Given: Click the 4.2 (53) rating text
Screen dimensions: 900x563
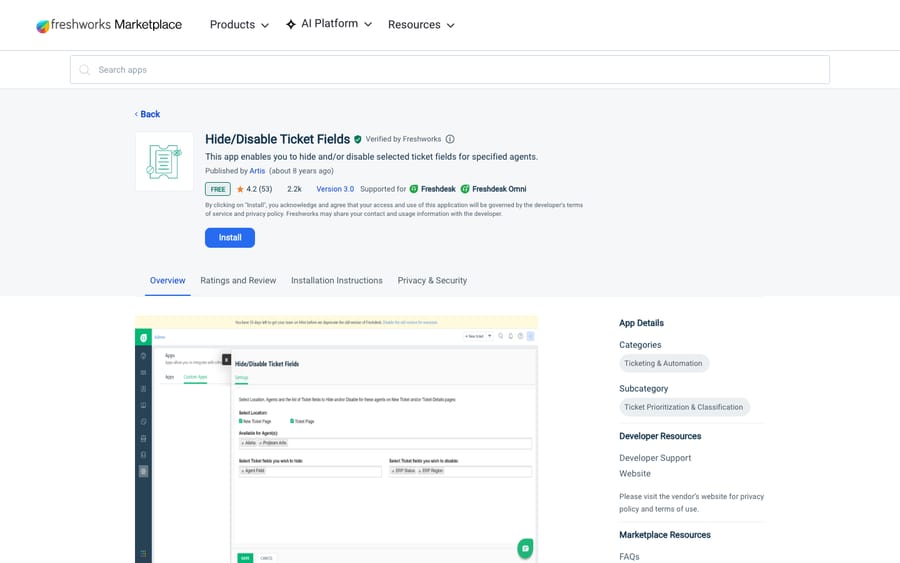Looking at the screenshot, I should (259, 189).
